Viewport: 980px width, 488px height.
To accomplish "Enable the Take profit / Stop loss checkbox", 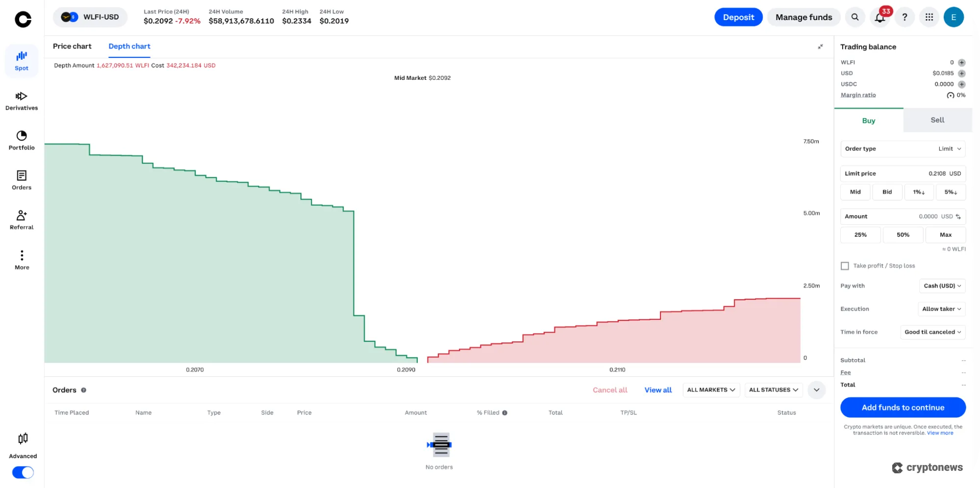I will (x=845, y=266).
